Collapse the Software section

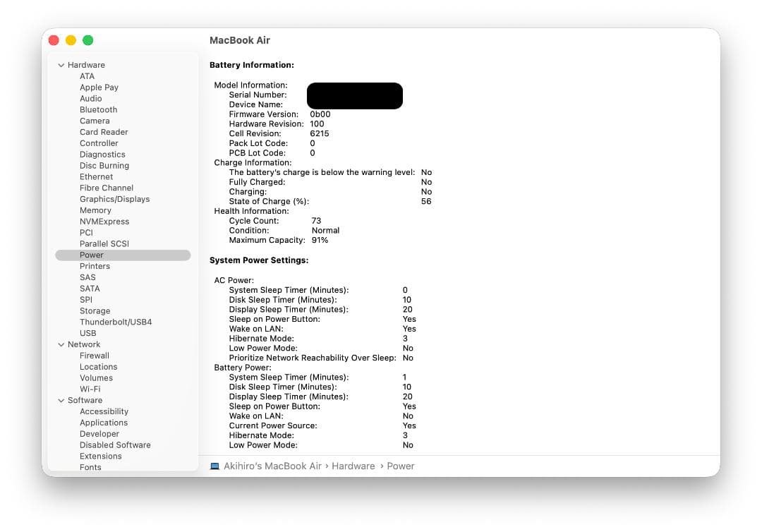[61, 400]
